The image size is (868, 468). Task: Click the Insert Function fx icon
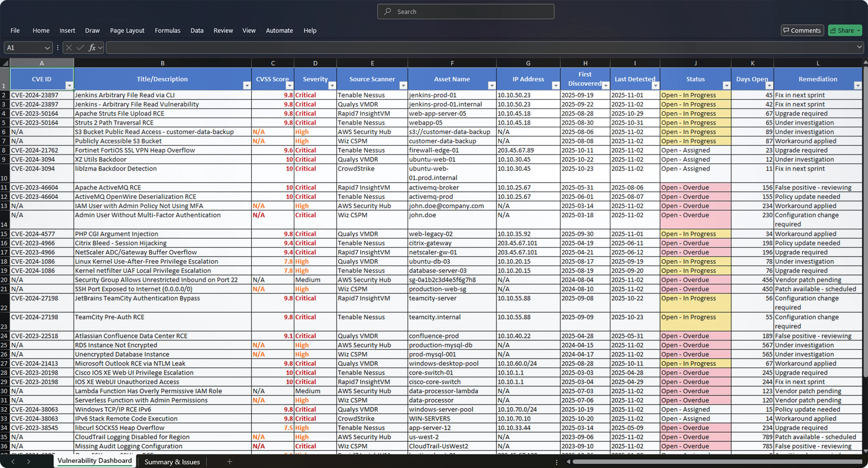coord(92,48)
